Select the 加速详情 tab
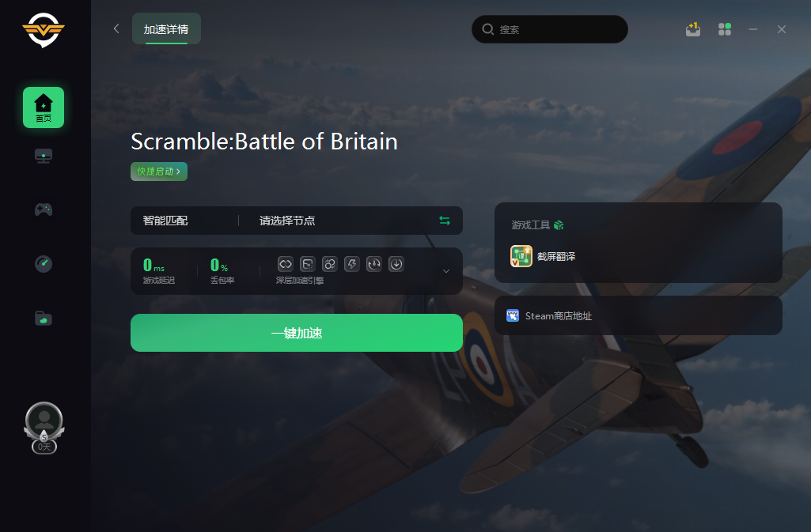 (166, 29)
